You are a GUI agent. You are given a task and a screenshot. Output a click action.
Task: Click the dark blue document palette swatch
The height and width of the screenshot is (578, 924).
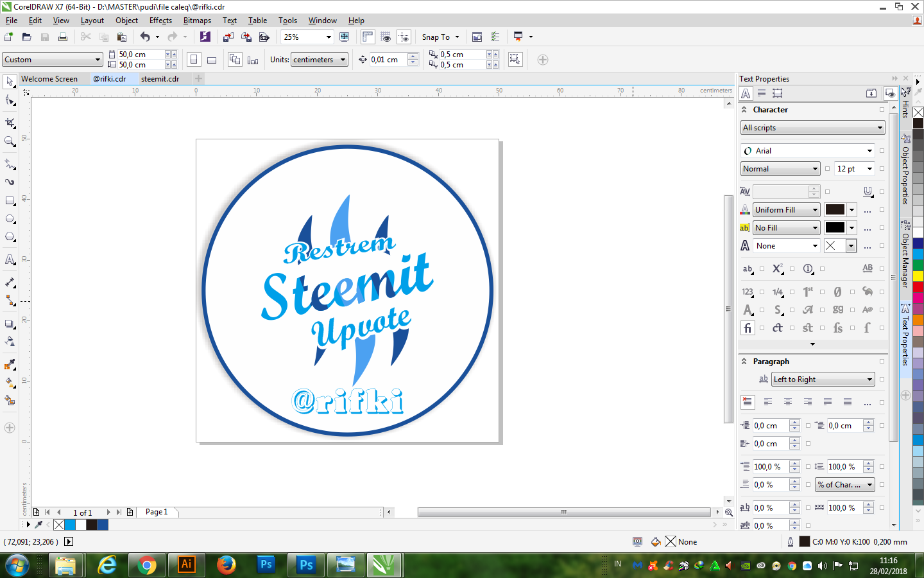click(102, 525)
